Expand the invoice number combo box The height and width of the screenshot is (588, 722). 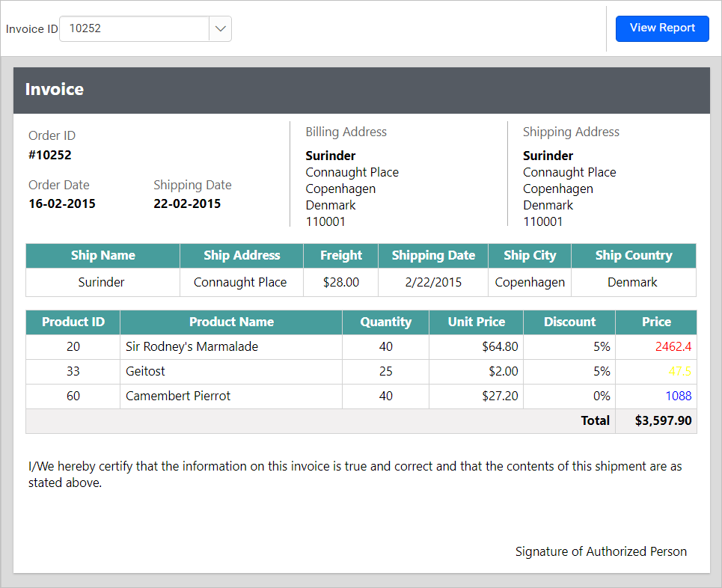pos(220,28)
